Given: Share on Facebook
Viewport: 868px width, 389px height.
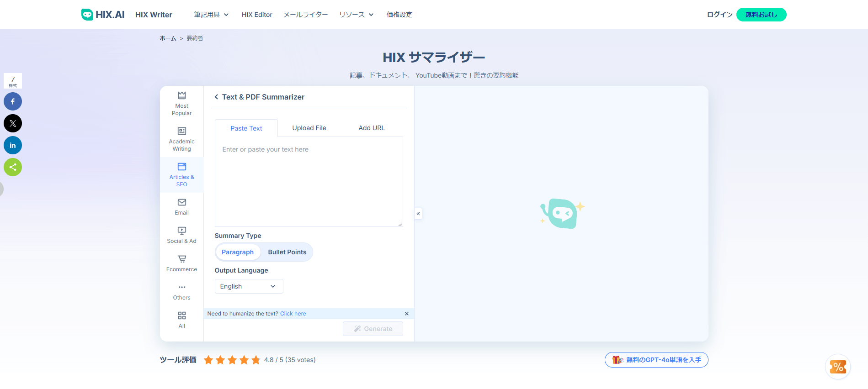Looking at the screenshot, I should pyautogui.click(x=13, y=101).
